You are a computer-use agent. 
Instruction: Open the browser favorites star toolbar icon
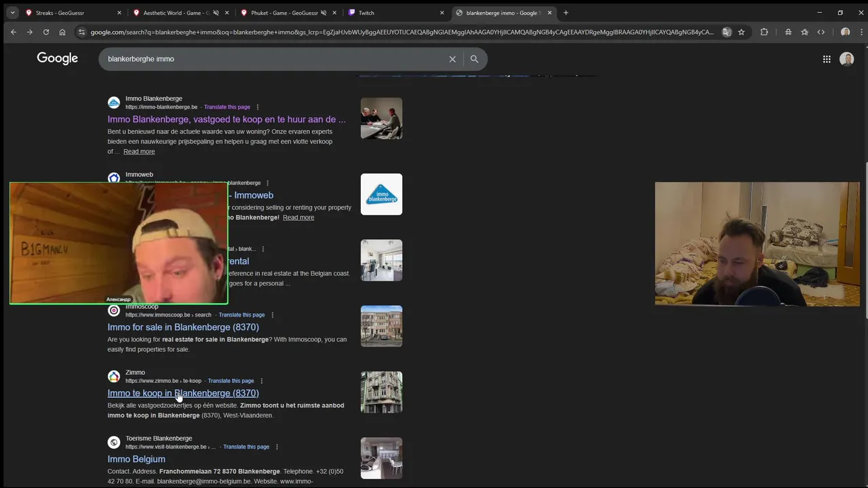coord(804,32)
